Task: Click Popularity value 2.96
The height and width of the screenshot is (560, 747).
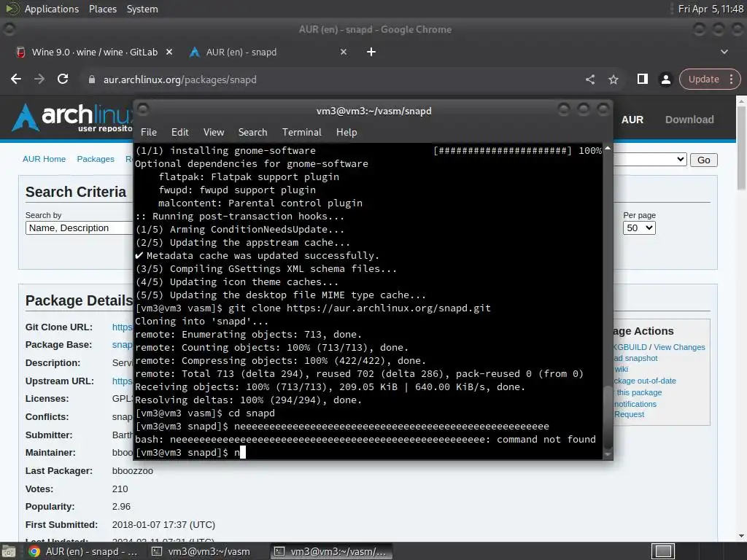Action: click(121, 507)
